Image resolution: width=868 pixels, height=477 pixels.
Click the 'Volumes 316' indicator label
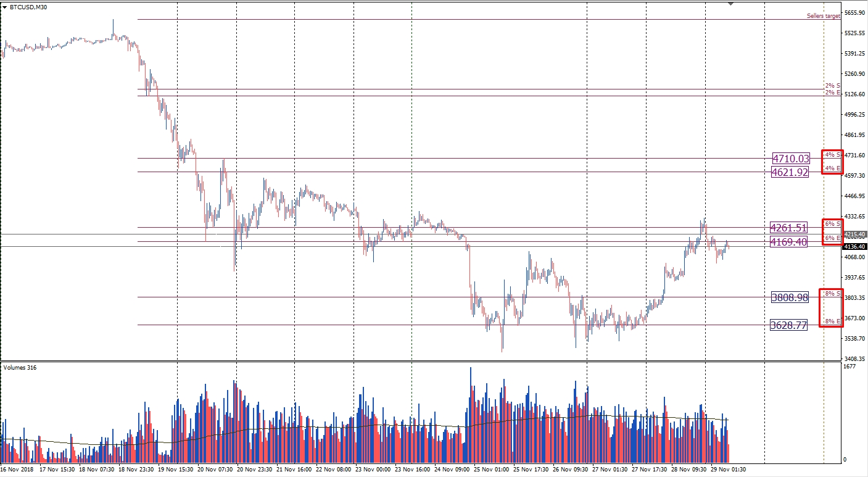[20, 368]
